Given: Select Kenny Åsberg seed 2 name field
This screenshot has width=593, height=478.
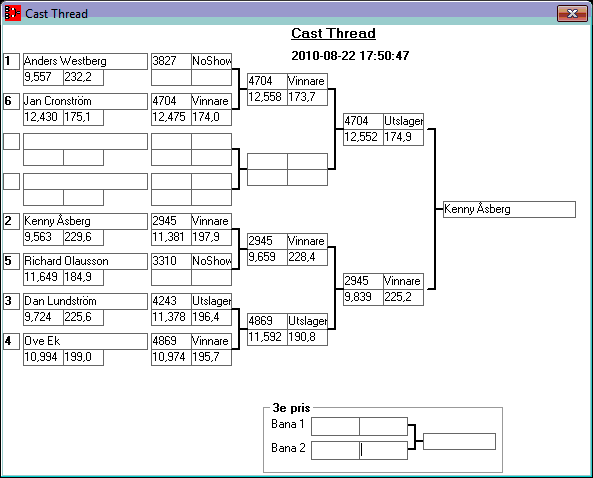Looking at the screenshot, I should (x=85, y=221).
